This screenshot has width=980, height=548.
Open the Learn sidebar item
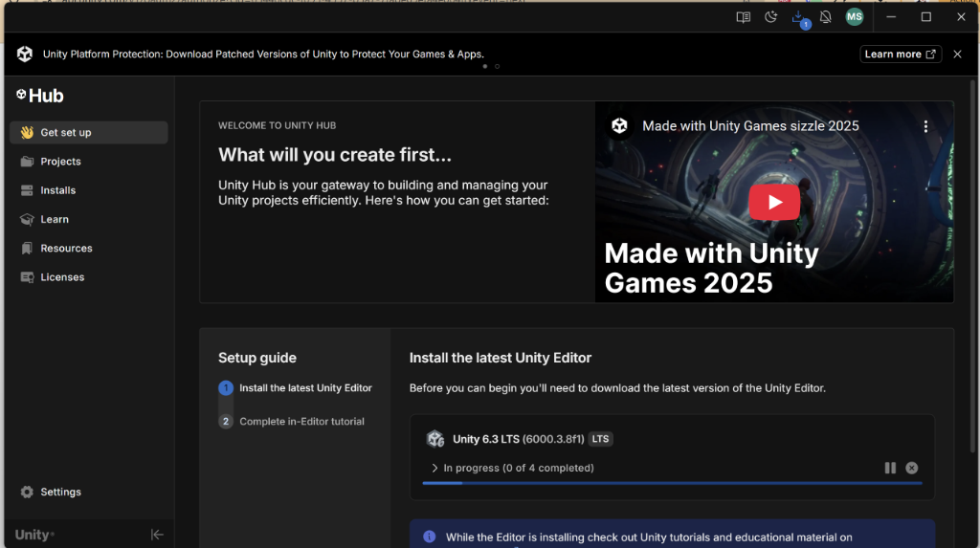coord(89,219)
